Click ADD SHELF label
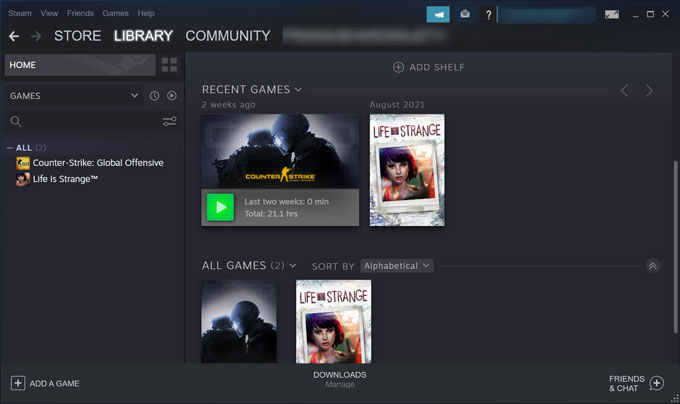 [437, 67]
